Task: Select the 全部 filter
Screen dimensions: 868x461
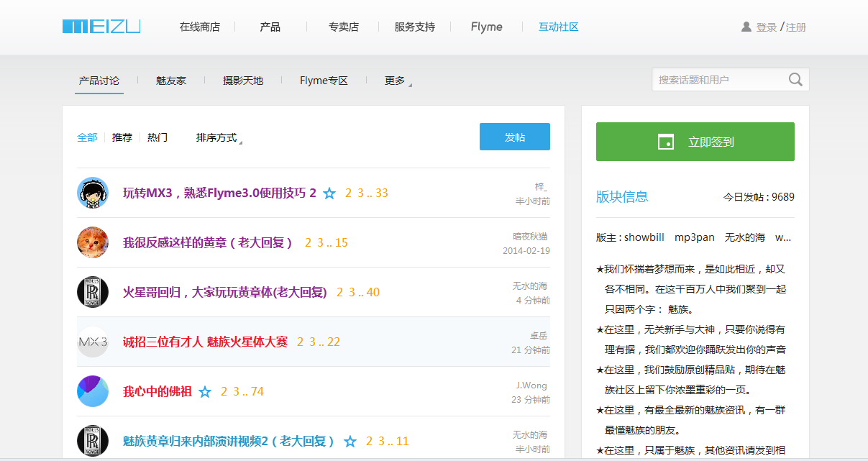Action: click(x=87, y=137)
